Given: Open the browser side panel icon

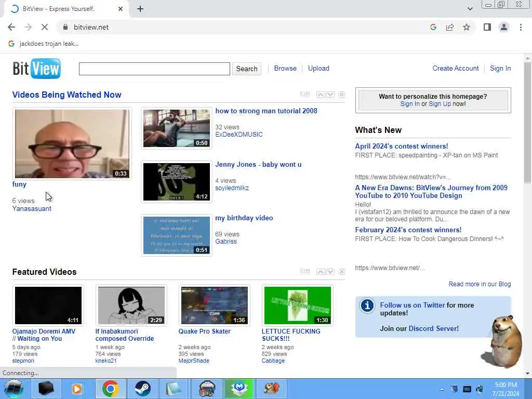Looking at the screenshot, I should [487, 27].
